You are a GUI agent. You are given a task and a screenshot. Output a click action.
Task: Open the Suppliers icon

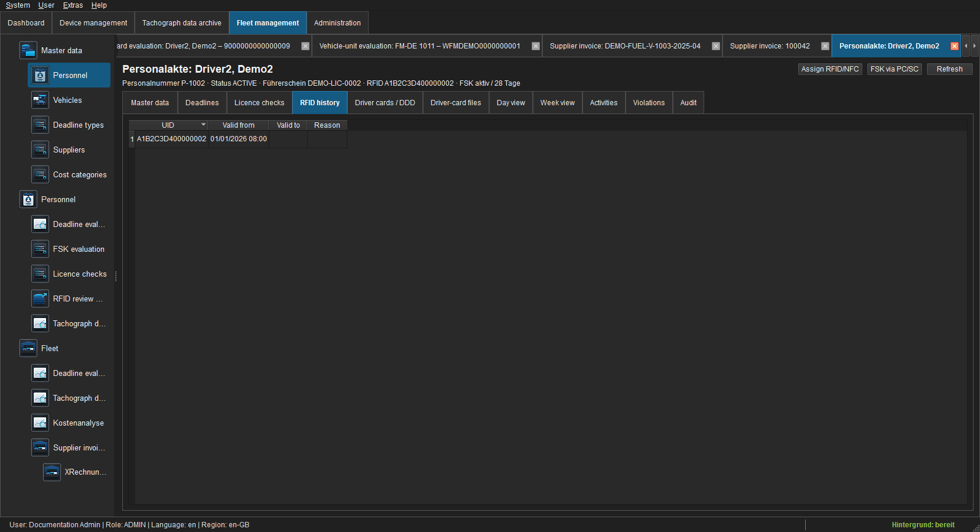(x=40, y=150)
